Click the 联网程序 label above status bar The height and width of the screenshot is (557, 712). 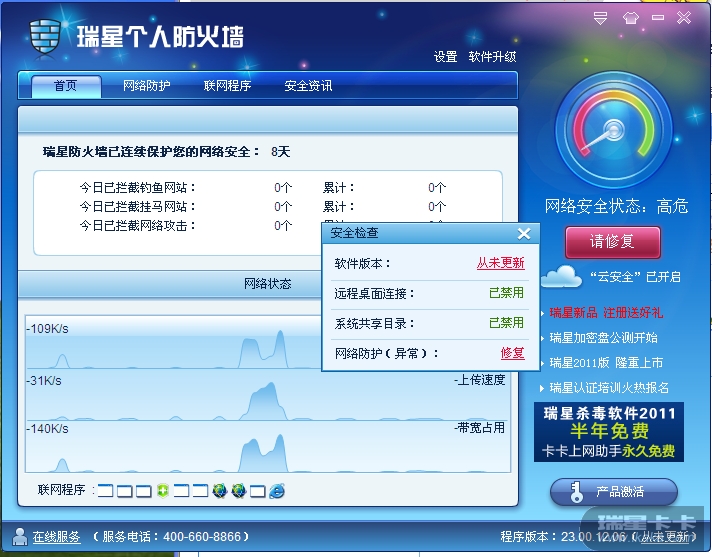pos(62,490)
